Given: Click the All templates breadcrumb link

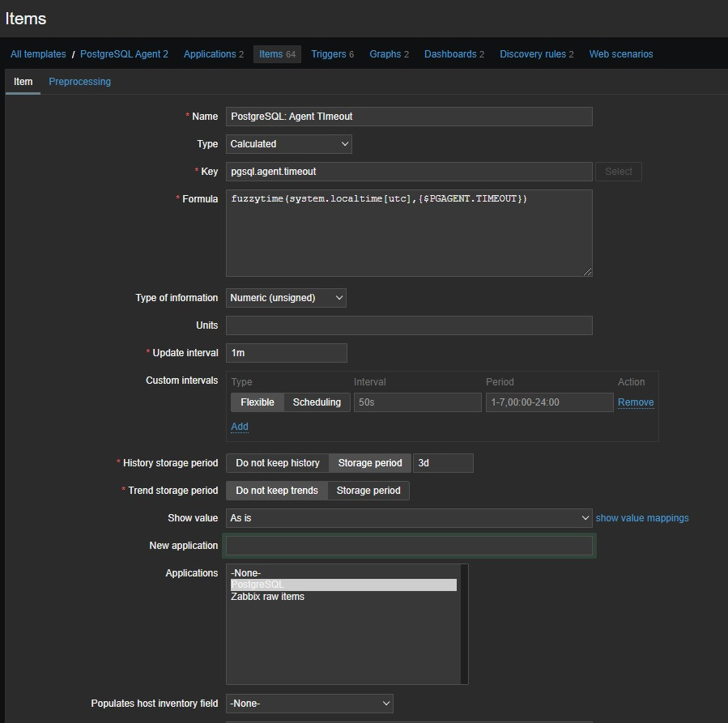Looking at the screenshot, I should [38, 54].
